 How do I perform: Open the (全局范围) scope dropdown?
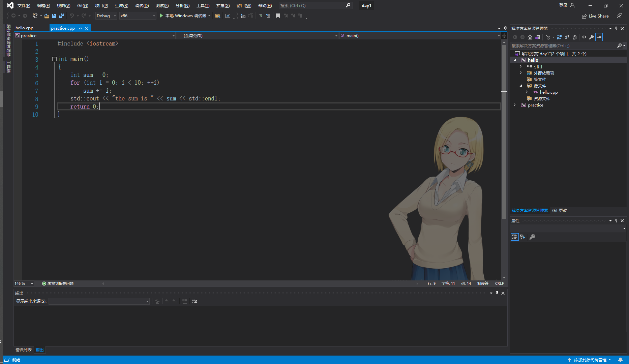point(258,36)
